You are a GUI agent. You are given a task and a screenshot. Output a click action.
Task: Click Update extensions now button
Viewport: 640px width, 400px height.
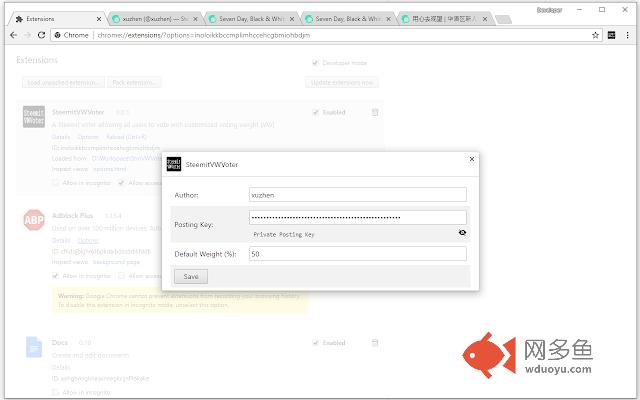342,82
